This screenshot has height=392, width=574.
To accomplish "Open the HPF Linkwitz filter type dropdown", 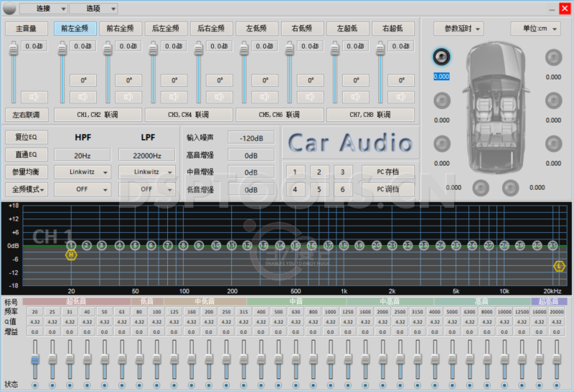I will 83,172.
